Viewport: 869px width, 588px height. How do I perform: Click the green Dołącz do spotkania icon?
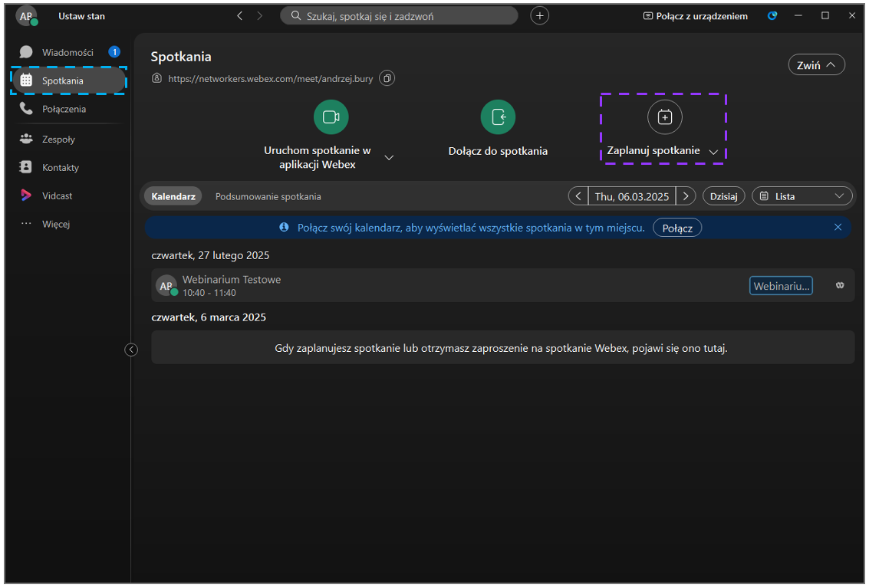point(498,117)
